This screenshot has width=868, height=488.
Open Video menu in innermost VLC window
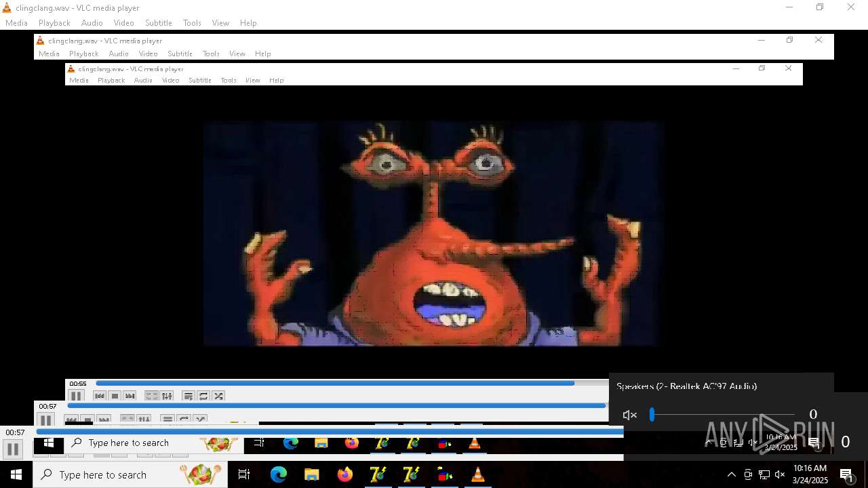[171, 80]
